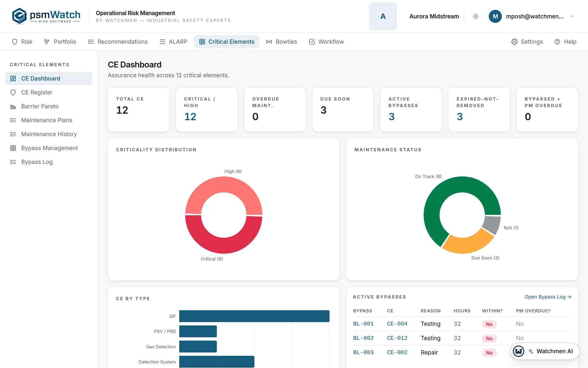Screen dimensions: 588x368
Task: Click the gray N/A donut segment
Action: 492,225
